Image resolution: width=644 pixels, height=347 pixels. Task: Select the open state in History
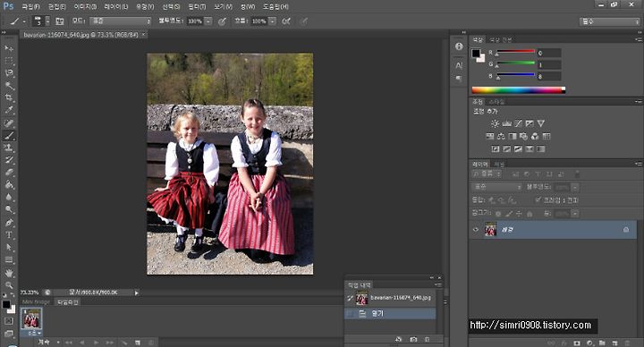[390, 313]
